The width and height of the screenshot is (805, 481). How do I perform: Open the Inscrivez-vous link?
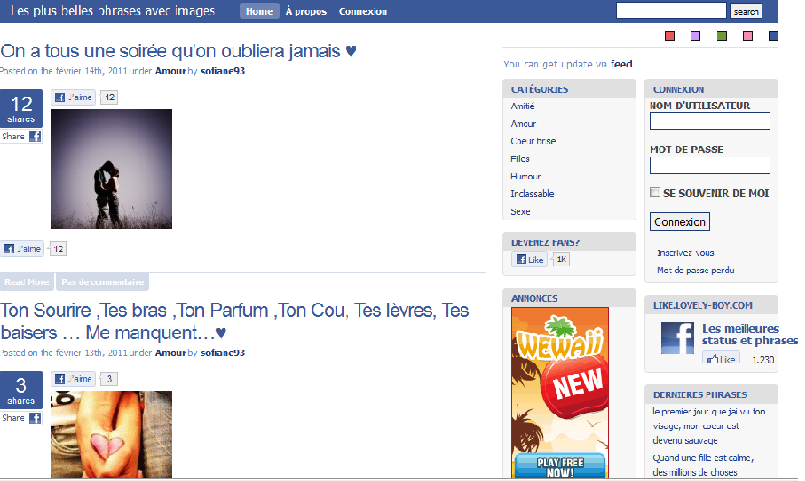pyautogui.click(x=685, y=253)
